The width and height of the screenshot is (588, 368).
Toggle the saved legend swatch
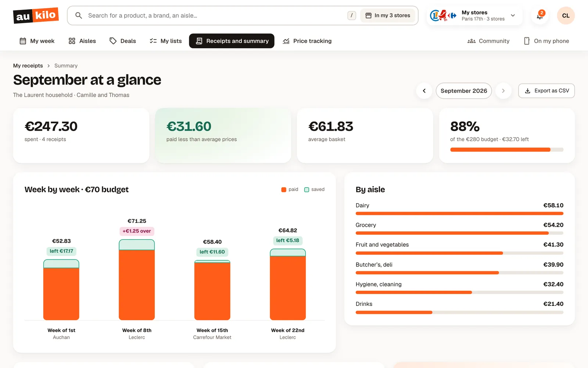point(306,190)
